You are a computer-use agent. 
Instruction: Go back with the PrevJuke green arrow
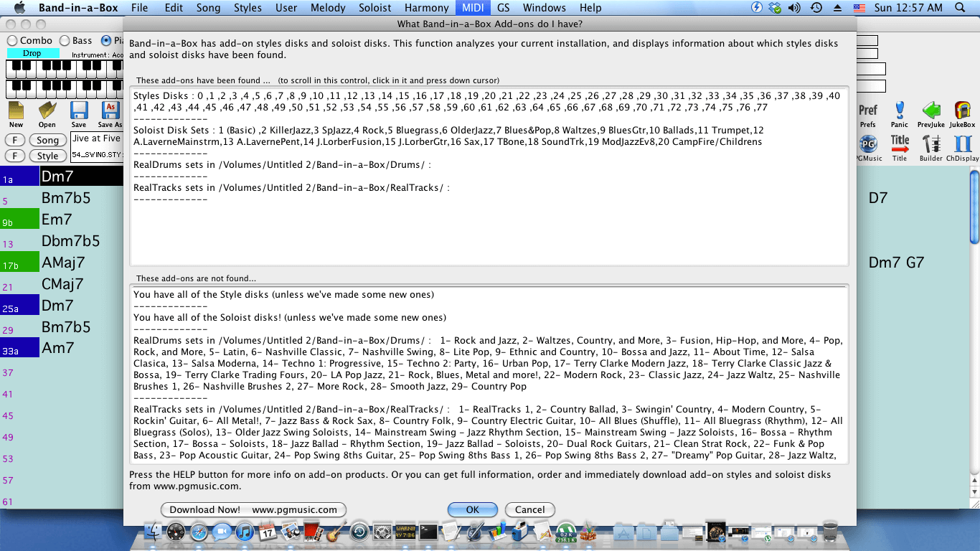(931, 110)
